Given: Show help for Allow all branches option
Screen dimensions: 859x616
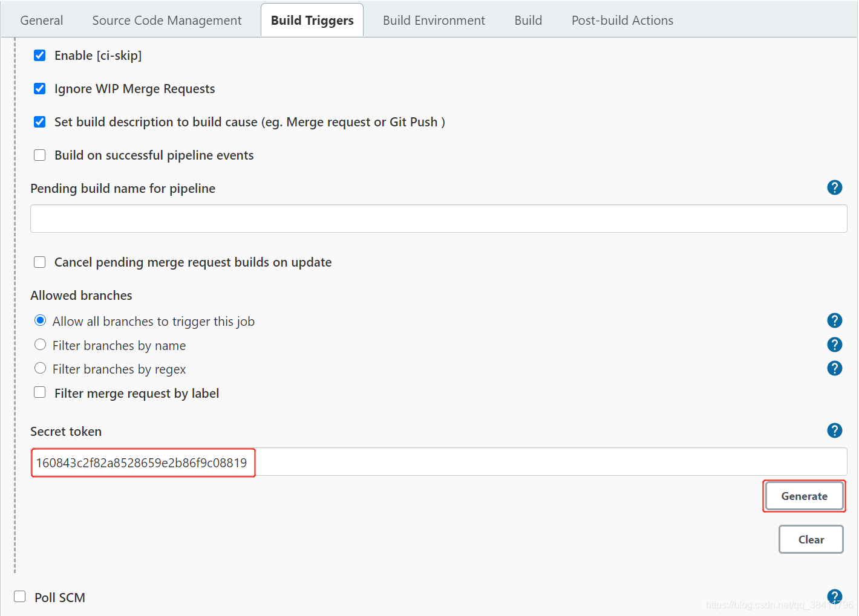Looking at the screenshot, I should [x=834, y=320].
